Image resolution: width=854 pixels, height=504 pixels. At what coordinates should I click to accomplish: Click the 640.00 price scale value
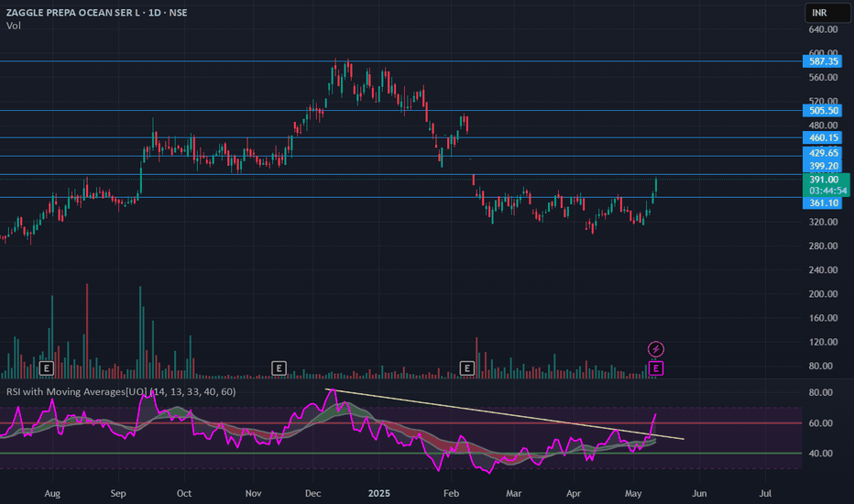(x=823, y=29)
